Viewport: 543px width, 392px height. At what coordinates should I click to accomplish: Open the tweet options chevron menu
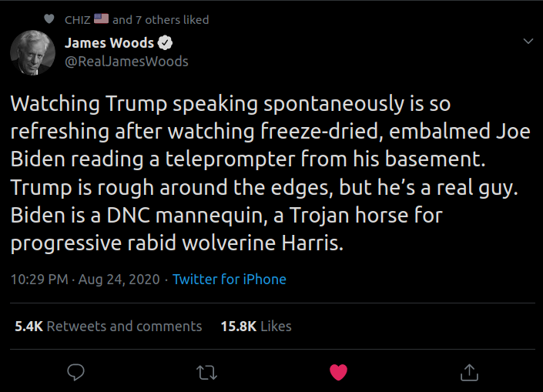click(528, 41)
